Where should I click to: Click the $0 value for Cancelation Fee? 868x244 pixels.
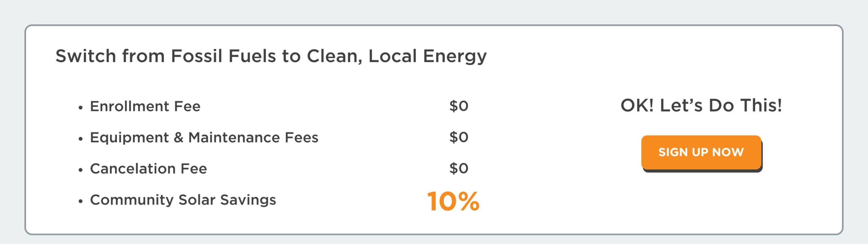pos(458,168)
